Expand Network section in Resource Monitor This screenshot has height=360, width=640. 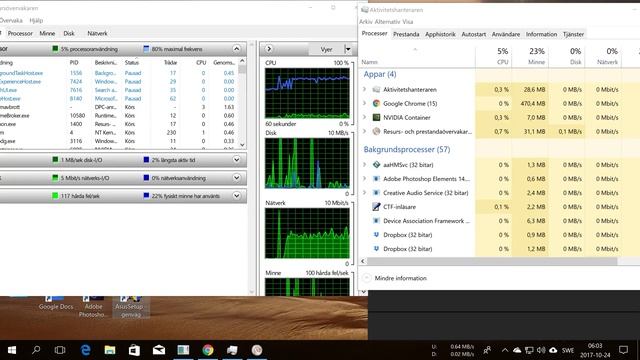tap(236, 178)
